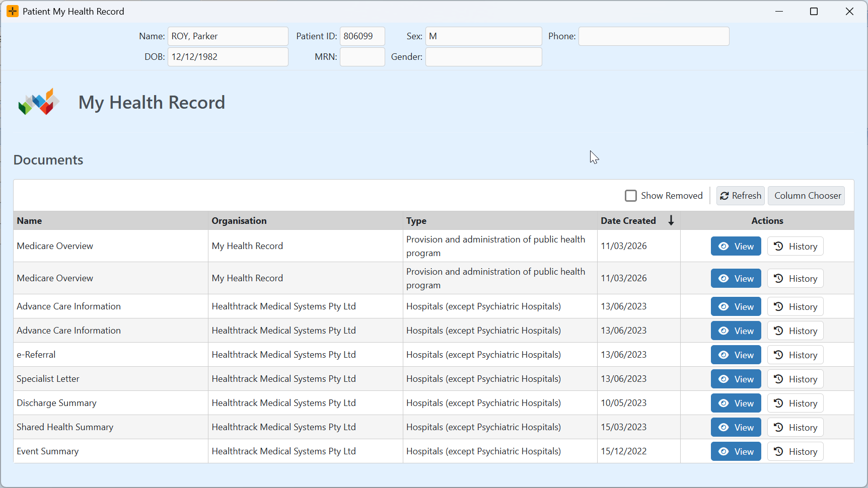
Task: Click the Event Summary name cell
Action: [111, 451]
